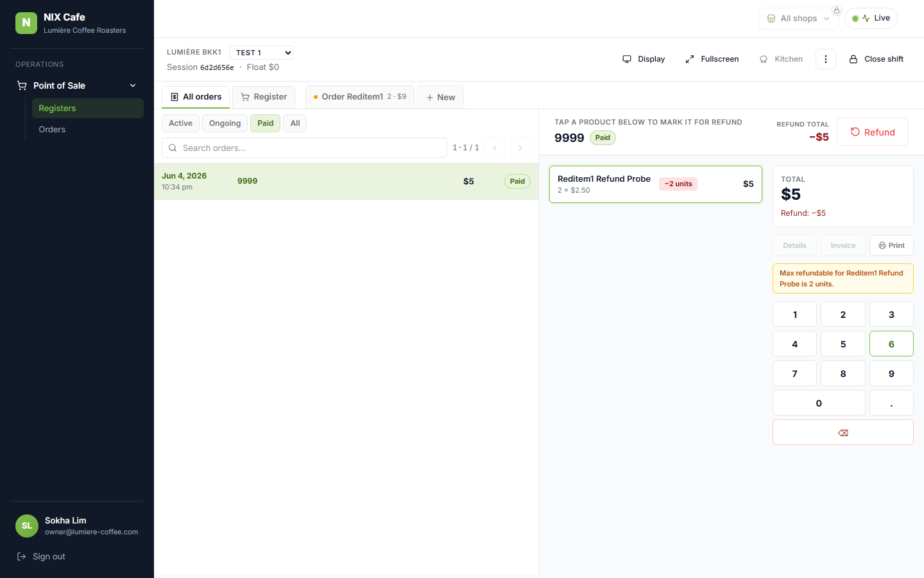Click the Refund: −$5 text
924x578 pixels.
coord(803,213)
